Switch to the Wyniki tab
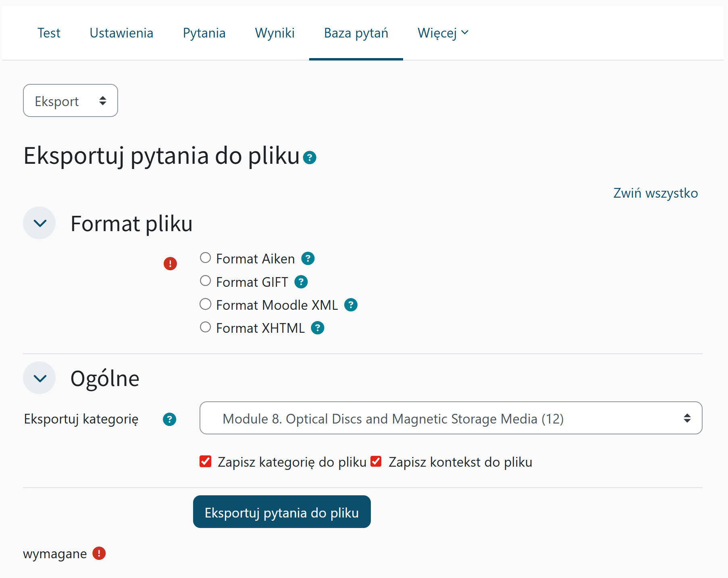 (x=275, y=33)
